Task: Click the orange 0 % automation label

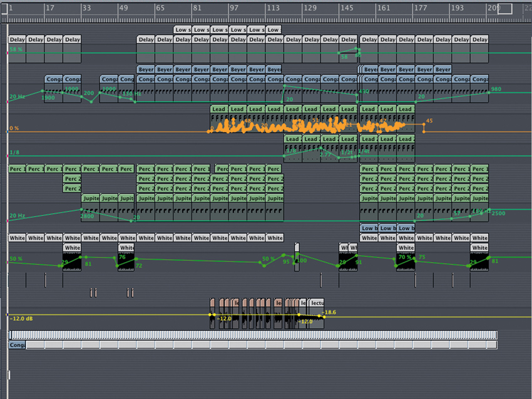Action: tap(14, 128)
